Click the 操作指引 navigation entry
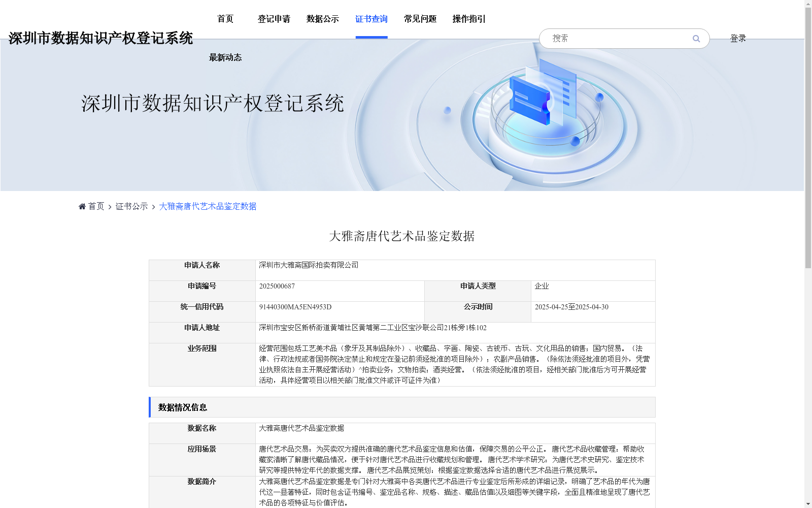812x508 pixels. (x=468, y=19)
